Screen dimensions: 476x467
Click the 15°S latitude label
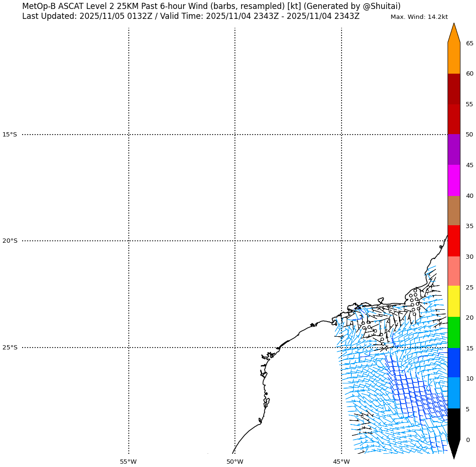coord(9,135)
